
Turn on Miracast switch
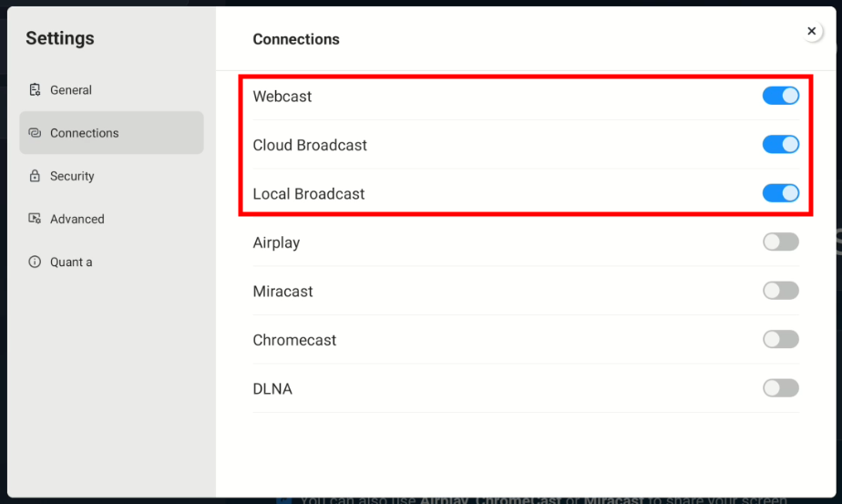click(x=780, y=291)
